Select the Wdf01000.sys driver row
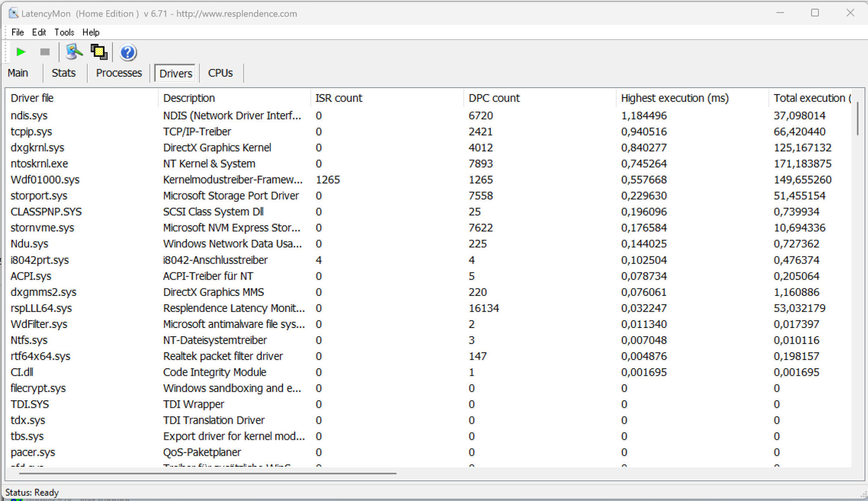The image size is (868, 501). [x=45, y=180]
